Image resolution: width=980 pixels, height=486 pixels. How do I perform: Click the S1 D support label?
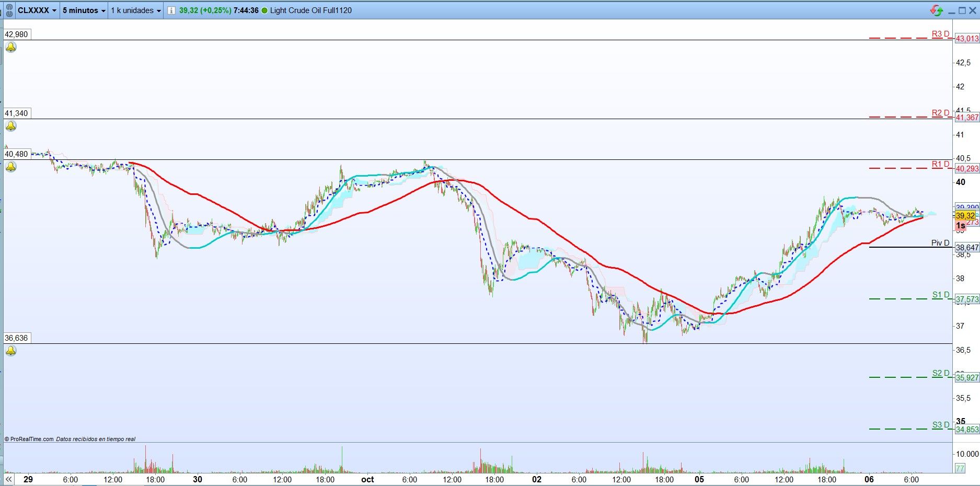coord(941,295)
